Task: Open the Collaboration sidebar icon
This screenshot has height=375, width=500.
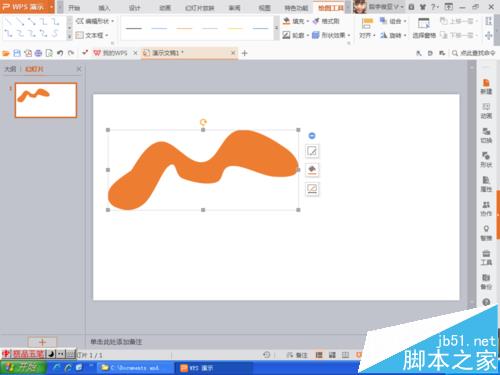Action: pyautogui.click(x=486, y=208)
